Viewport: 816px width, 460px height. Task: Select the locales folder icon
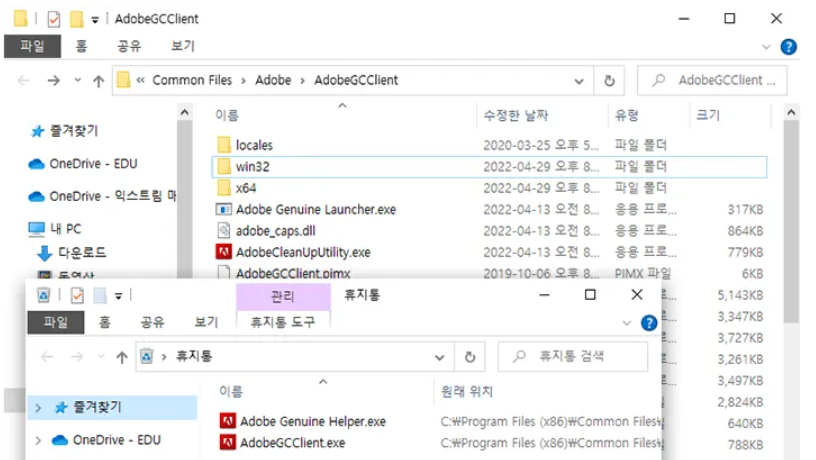[224, 145]
